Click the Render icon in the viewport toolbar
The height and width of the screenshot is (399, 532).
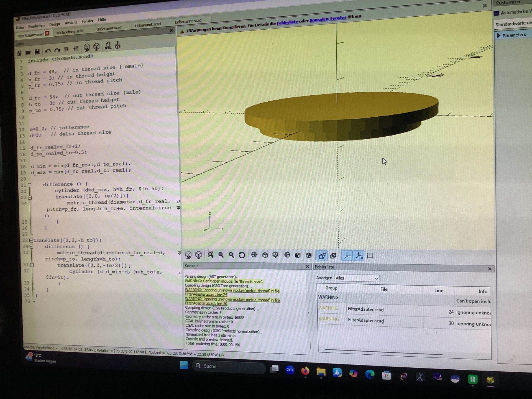point(198,255)
